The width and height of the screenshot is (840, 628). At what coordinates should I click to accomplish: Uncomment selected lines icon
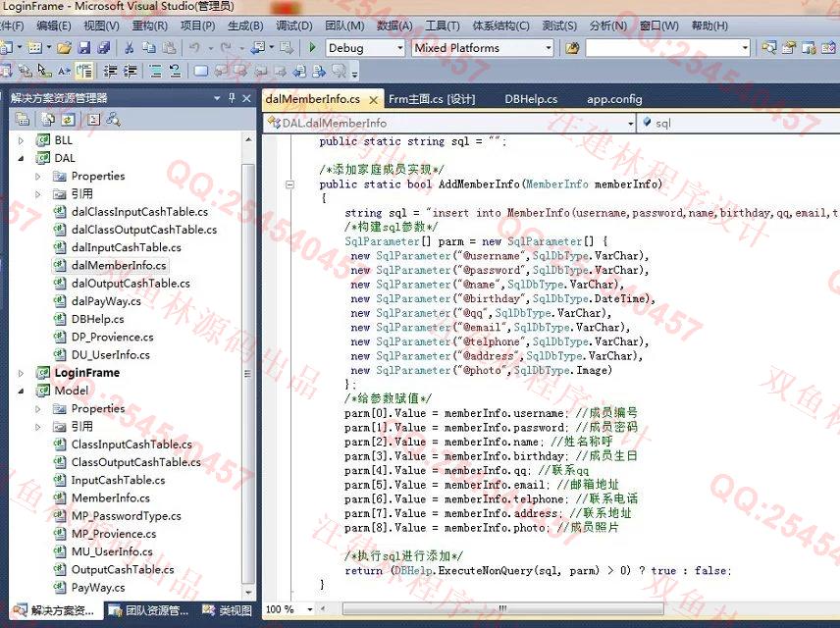(175, 71)
